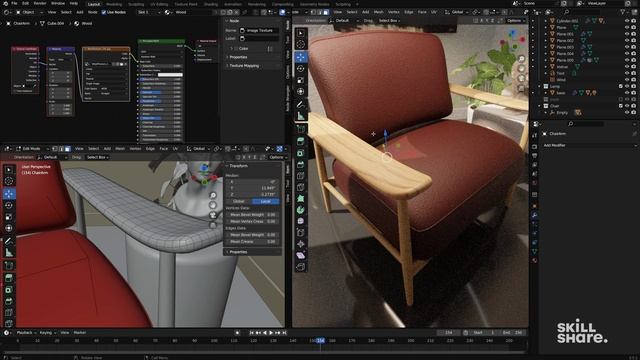Uncheck the Chair collection exclude checkbox
This screenshot has width=640, height=360.
click(x=620, y=106)
